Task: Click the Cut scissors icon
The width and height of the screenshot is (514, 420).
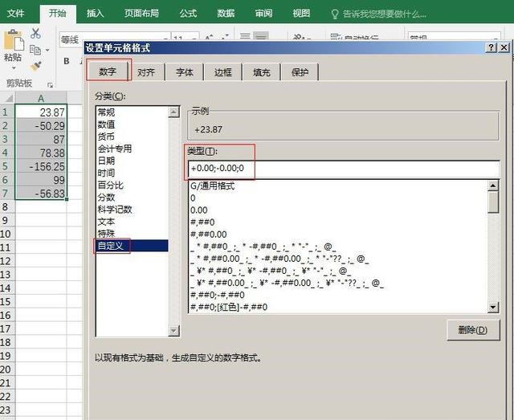Action: coord(35,34)
